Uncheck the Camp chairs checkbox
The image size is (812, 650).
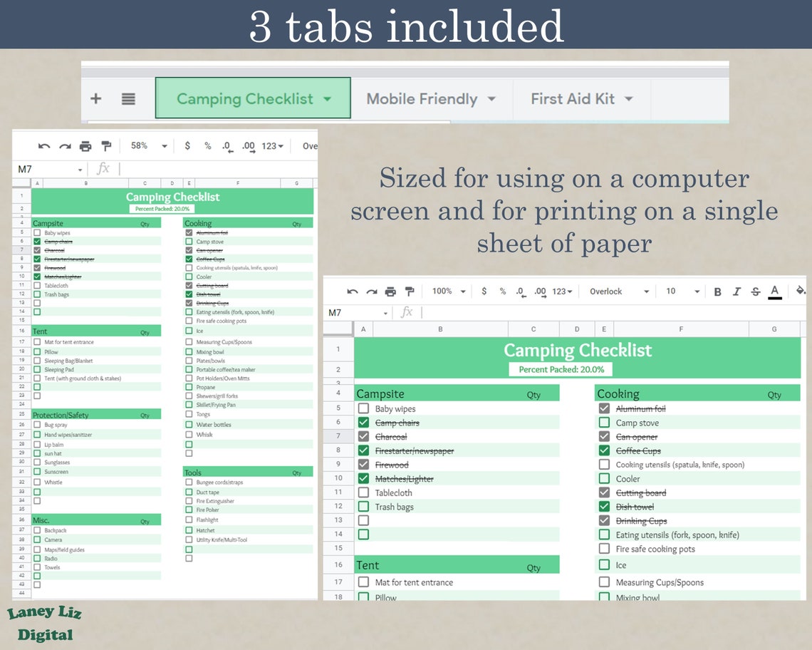click(364, 422)
